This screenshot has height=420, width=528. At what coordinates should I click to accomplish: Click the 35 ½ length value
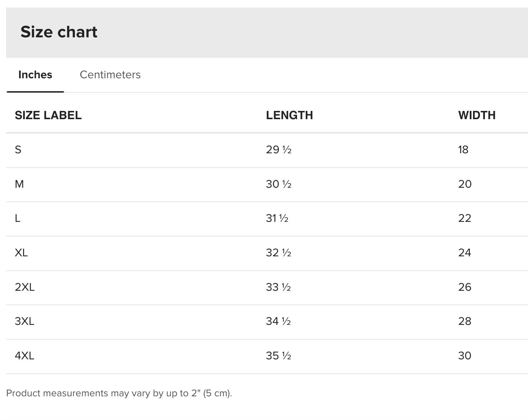tap(278, 356)
